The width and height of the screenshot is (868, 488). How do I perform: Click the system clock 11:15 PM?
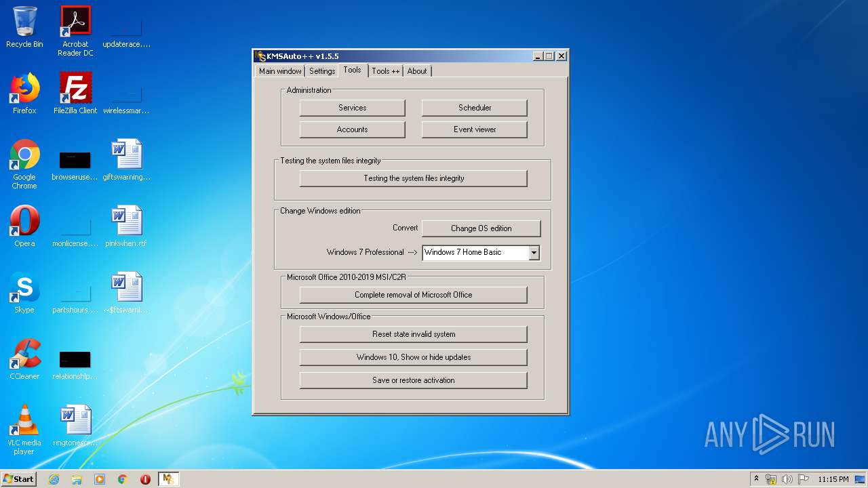coord(833,479)
